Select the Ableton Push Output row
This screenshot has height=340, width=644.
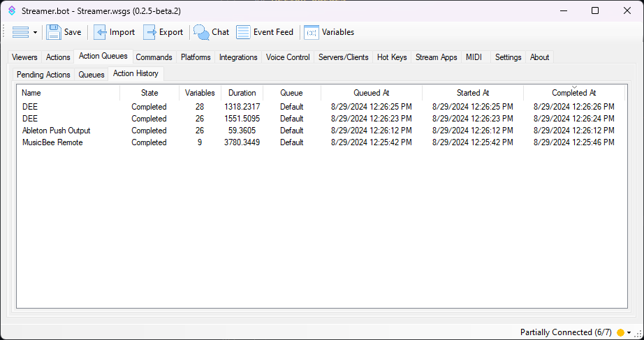[56, 131]
